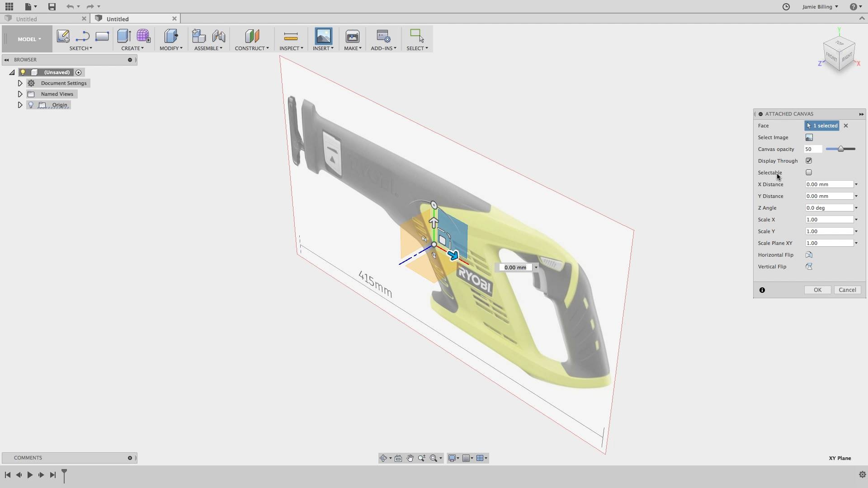Click the Pan tool at bottom toolbar
The width and height of the screenshot is (868, 488).
410,458
